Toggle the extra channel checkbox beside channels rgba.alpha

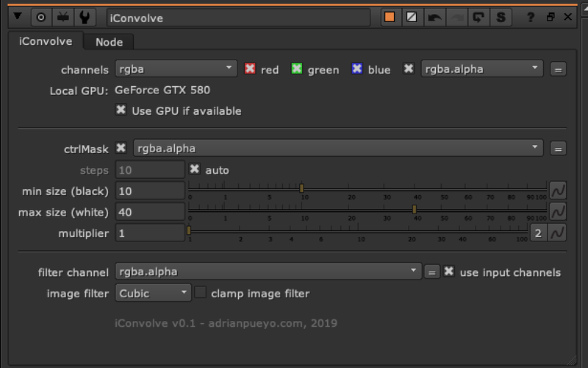coord(409,68)
